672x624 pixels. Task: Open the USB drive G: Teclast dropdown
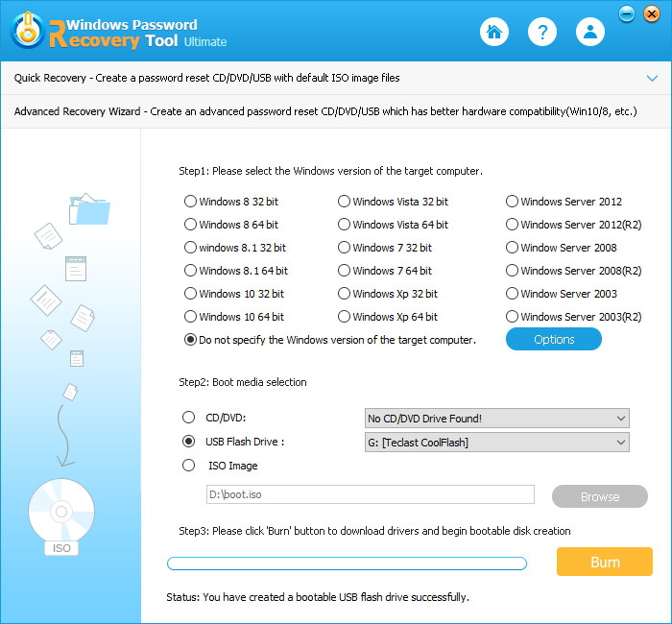(x=496, y=443)
